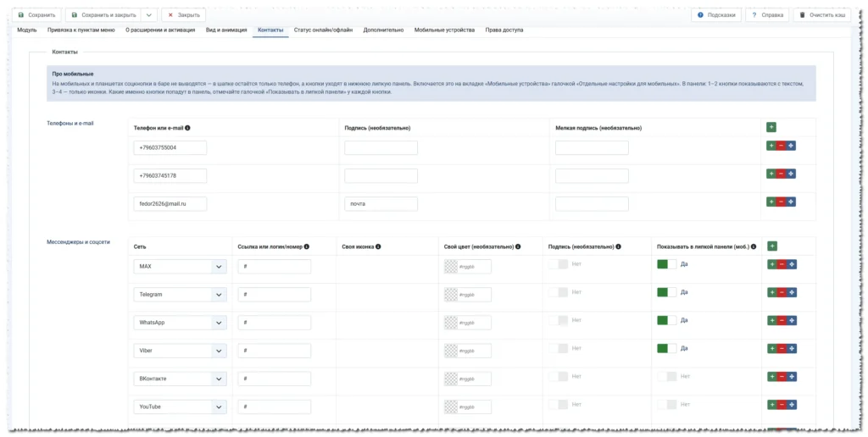Click Сохранить и закрыть button
Image resolution: width=868 pixels, height=437 pixels.
[103, 15]
